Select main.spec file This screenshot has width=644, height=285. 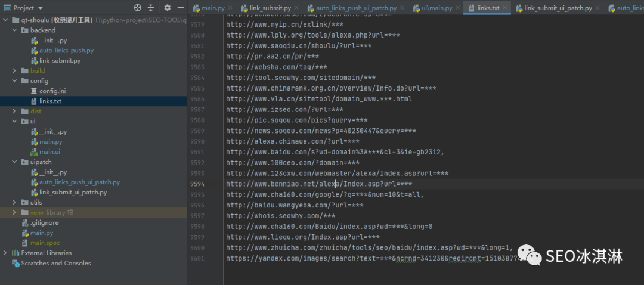pos(45,243)
